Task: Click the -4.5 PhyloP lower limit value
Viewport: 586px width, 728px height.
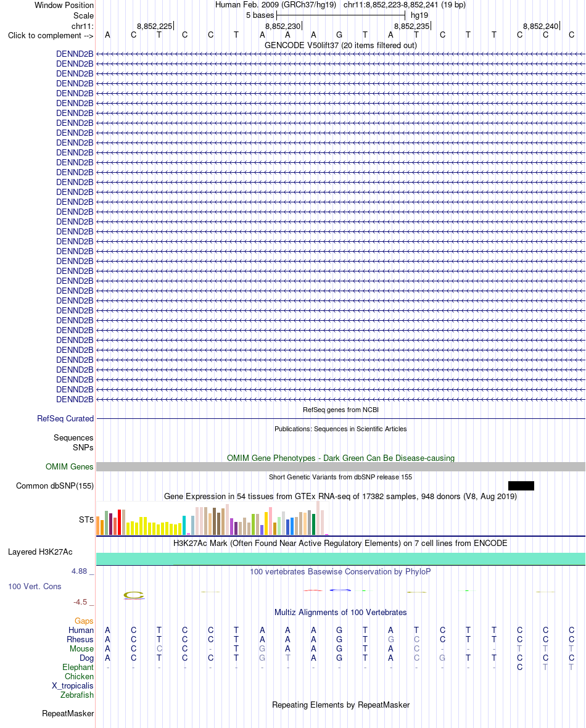Action: 80,602
